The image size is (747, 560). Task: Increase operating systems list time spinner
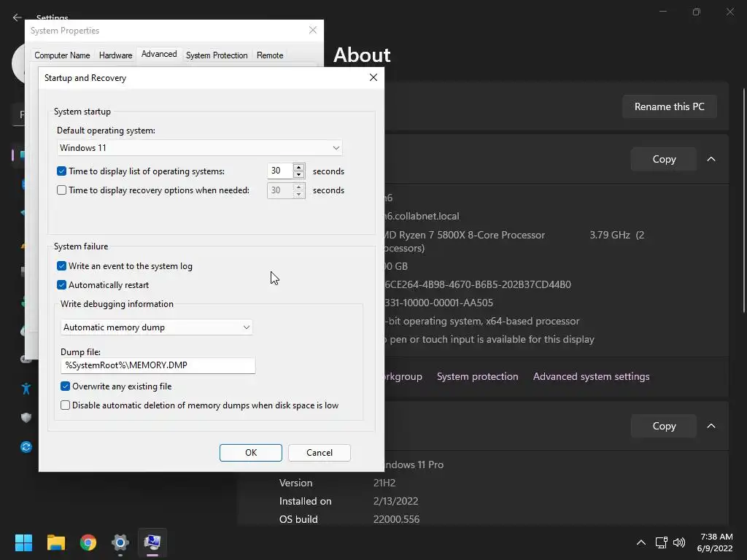point(298,167)
